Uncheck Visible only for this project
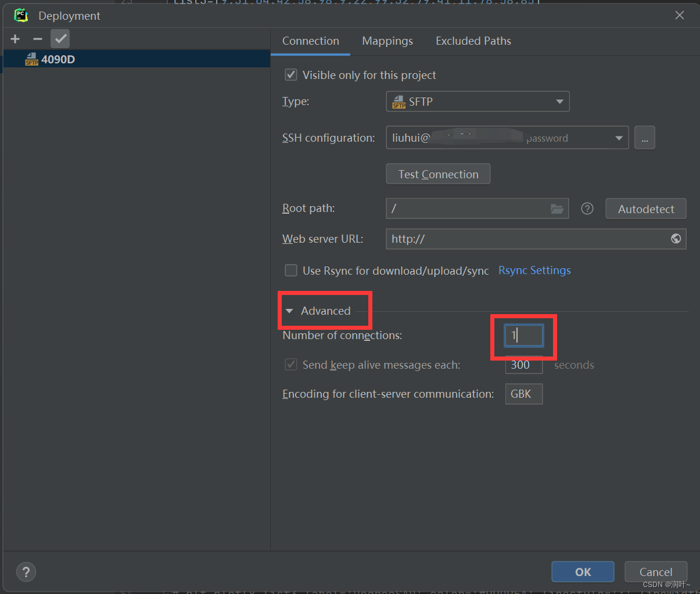700x594 pixels. 290,74
